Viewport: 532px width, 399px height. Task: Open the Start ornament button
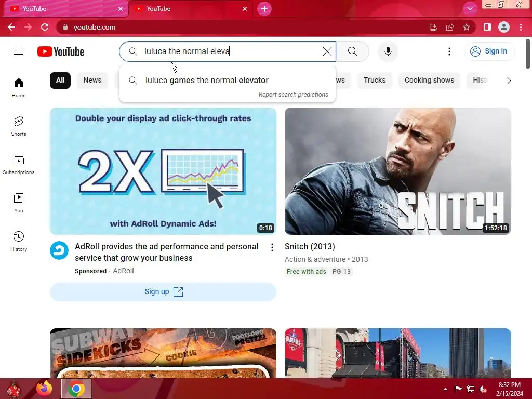14,389
